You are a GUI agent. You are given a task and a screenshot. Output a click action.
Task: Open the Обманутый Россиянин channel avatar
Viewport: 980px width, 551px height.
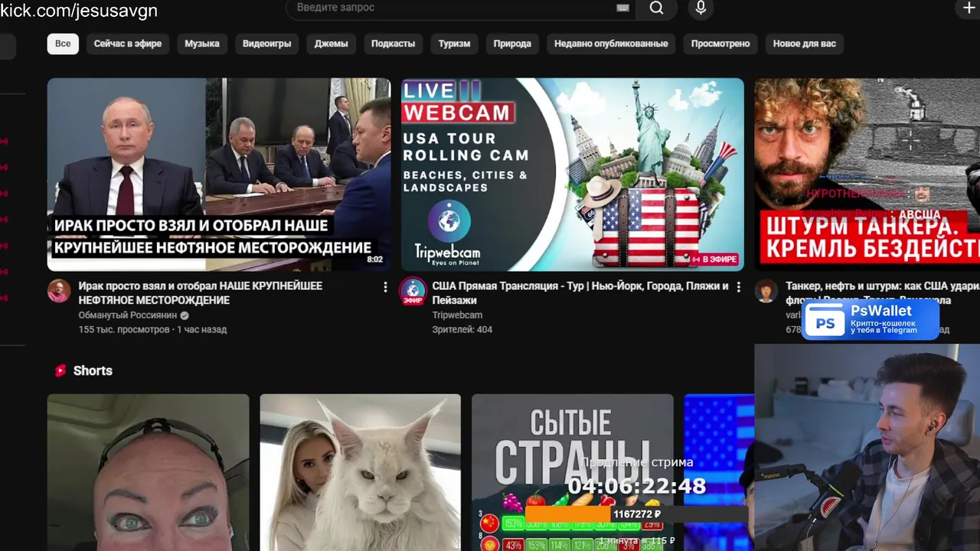(x=59, y=291)
